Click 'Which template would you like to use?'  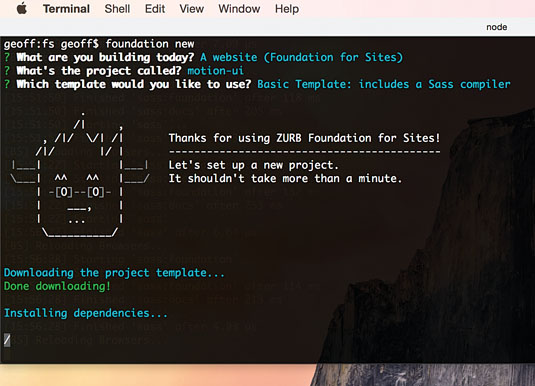coord(134,84)
